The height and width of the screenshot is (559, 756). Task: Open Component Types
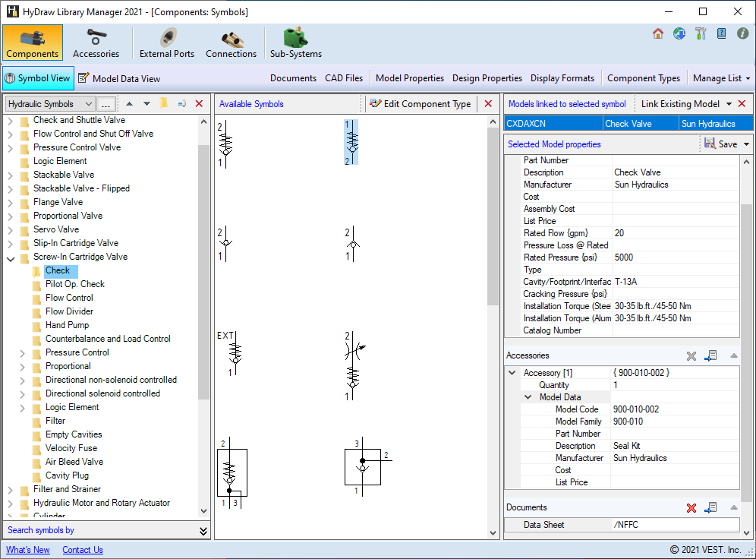coord(643,78)
